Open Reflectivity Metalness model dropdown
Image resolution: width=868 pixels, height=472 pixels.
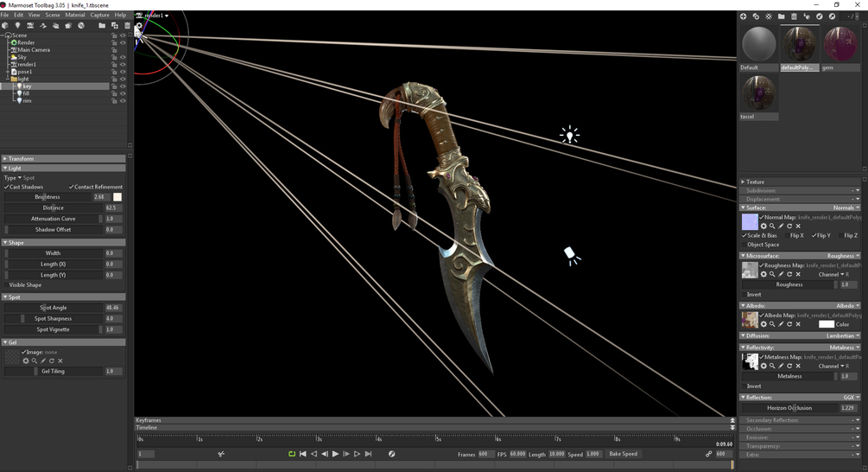coord(844,348)
